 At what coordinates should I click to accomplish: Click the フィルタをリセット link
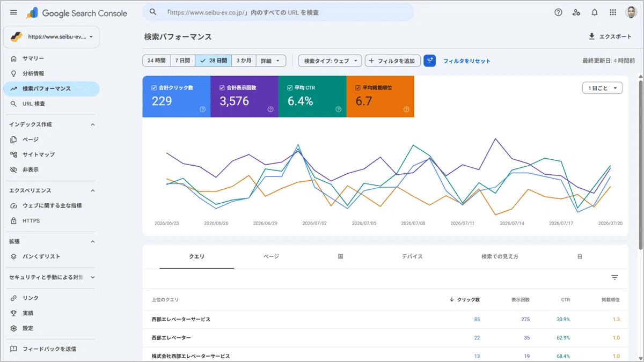(467, 61)
